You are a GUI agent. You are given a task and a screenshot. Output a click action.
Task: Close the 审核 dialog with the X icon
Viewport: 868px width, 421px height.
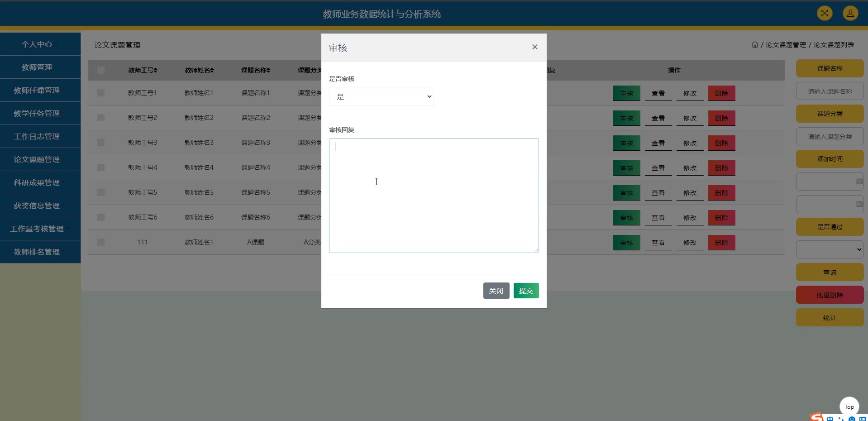click(535, 47)
